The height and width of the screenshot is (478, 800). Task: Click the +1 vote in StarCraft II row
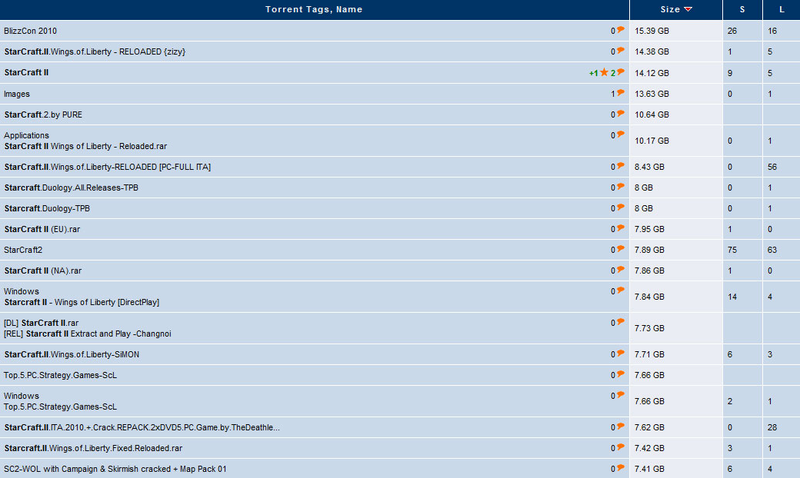click(x=593, y=73)
